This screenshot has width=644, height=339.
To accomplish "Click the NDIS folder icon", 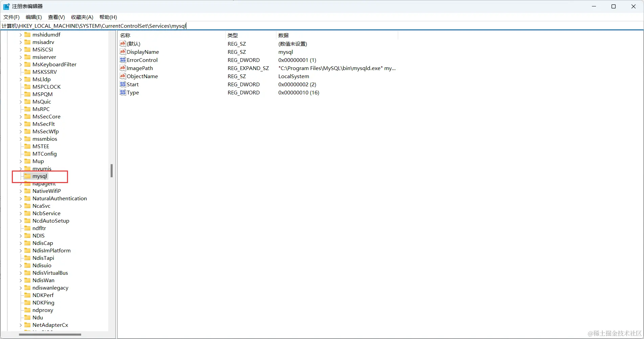I will (27, 235).
